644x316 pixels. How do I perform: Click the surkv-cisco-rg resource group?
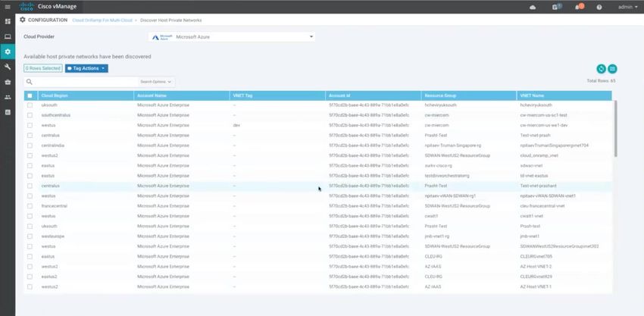[x=438, y=166]
